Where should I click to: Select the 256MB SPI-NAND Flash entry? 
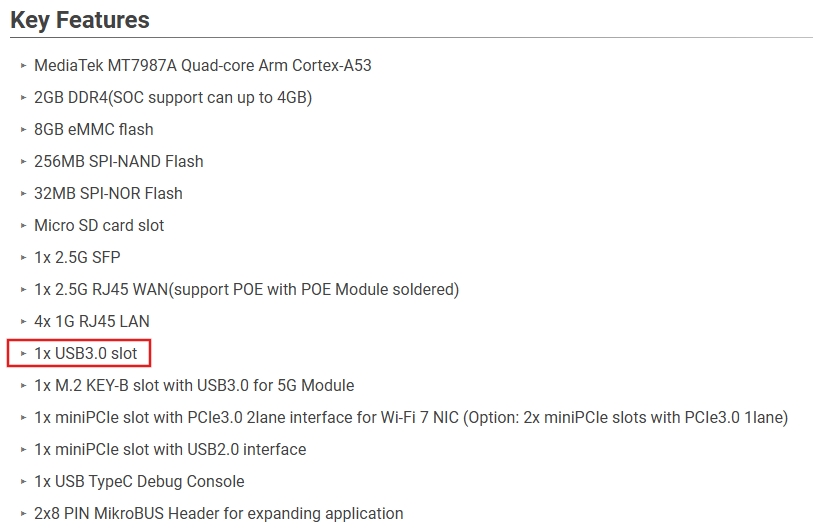[x=118, y=161]
